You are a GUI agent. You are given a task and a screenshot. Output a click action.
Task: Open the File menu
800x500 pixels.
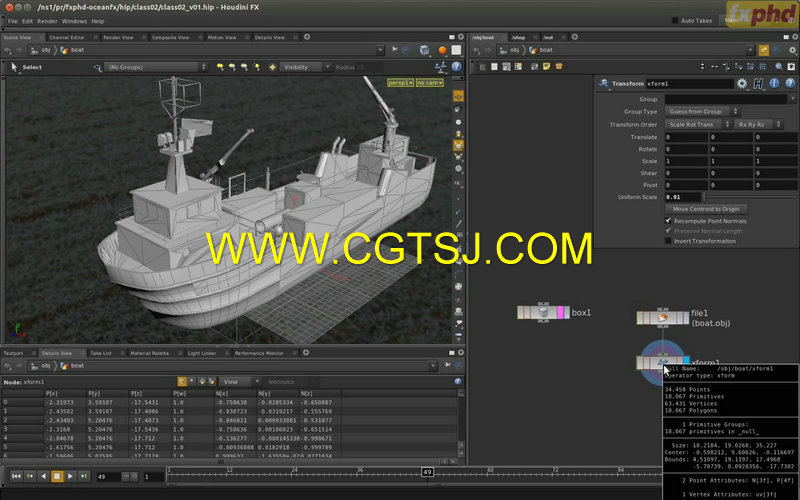pos(12,21)
